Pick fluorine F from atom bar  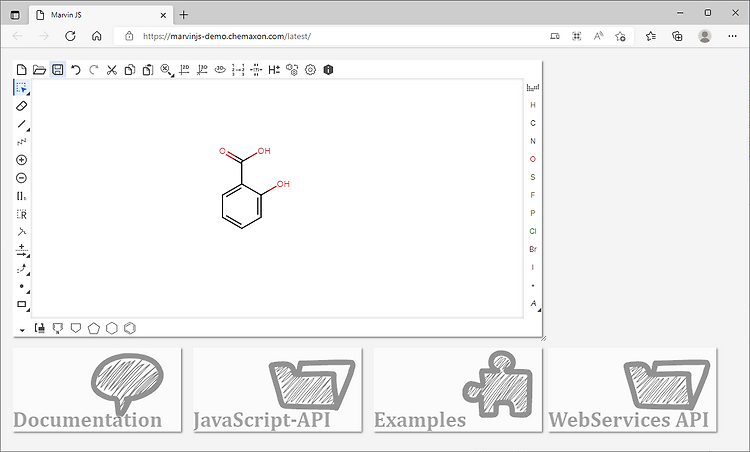click(533, 195)
